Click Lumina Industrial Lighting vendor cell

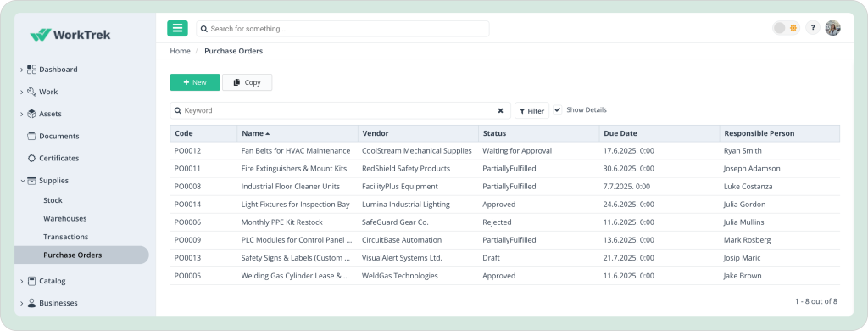point(406,205)
